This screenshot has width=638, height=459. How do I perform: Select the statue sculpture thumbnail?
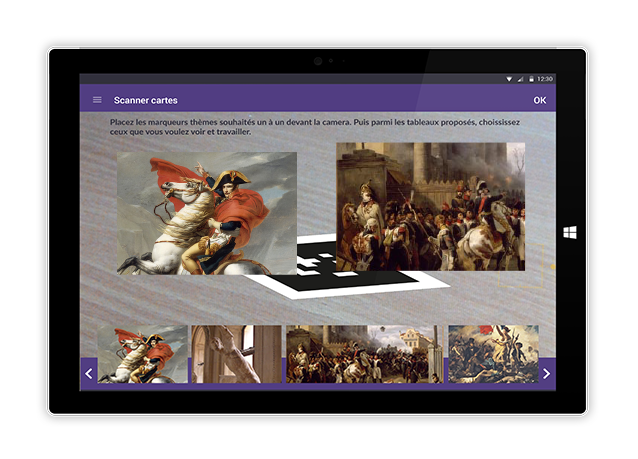point(236,354)
